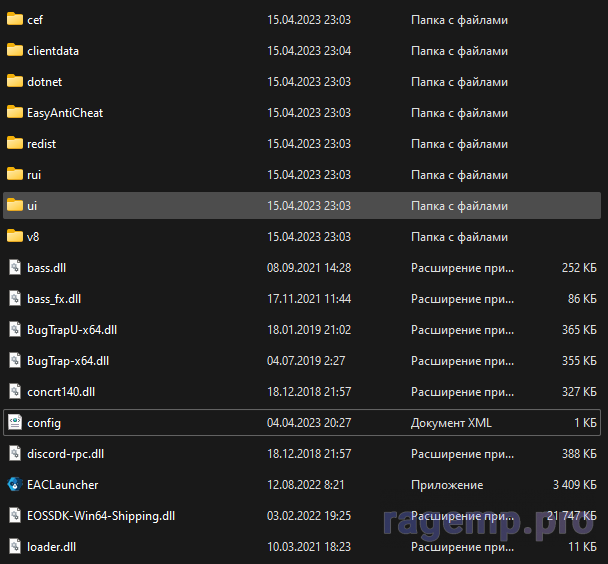608x564 pixels.
Task: Click clientdata date 15.04.2023 23:04
Action: pyautogui.click(x=309, y=51)
